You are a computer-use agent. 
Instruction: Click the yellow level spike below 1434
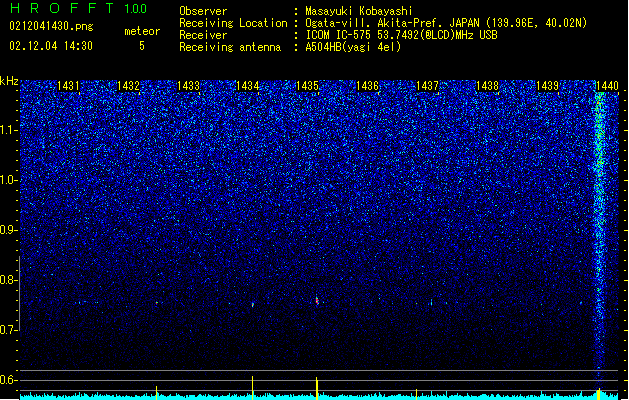click(x=252, y=388)
